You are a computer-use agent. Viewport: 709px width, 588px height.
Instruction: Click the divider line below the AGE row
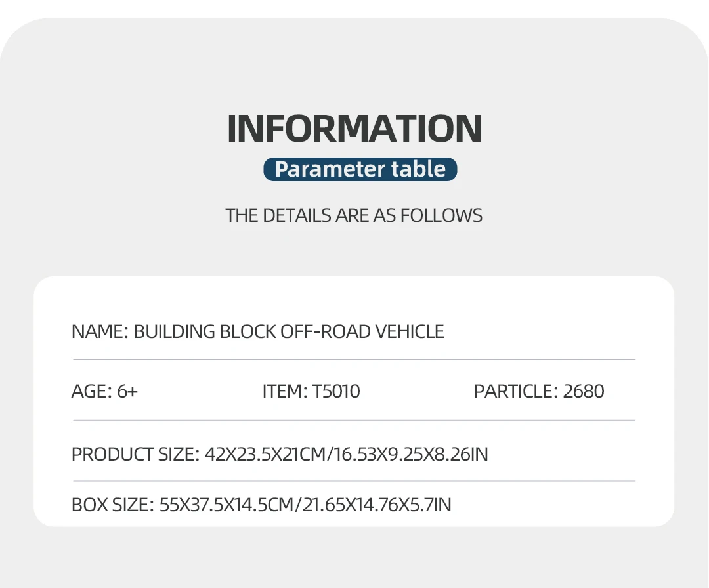click(x=354, y=420)
